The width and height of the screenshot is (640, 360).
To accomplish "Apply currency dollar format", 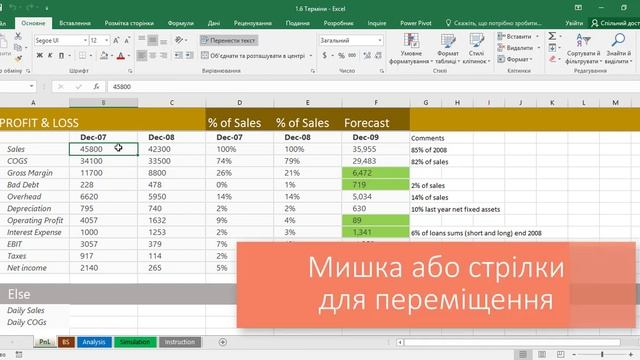I will 324,55.
